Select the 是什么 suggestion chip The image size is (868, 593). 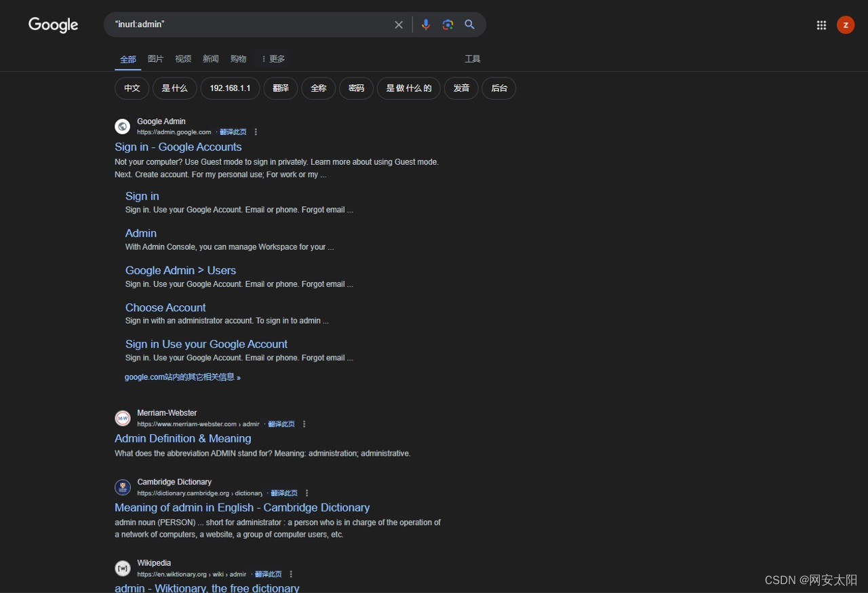[175, 88]
